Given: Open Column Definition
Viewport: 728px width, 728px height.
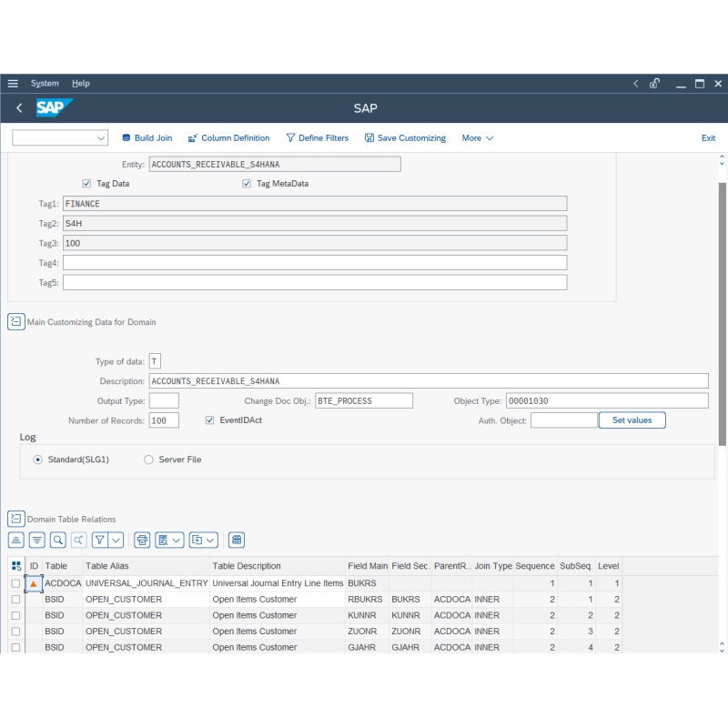Looking at the screenshot, I should click(228, 138).
